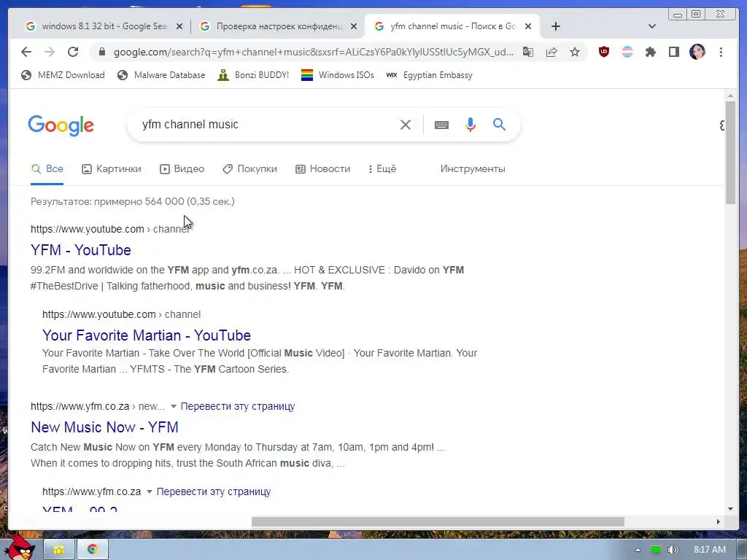Open the Chrome profile avatar
This screenshot has width=747, height=560.
tap(697, 52)
